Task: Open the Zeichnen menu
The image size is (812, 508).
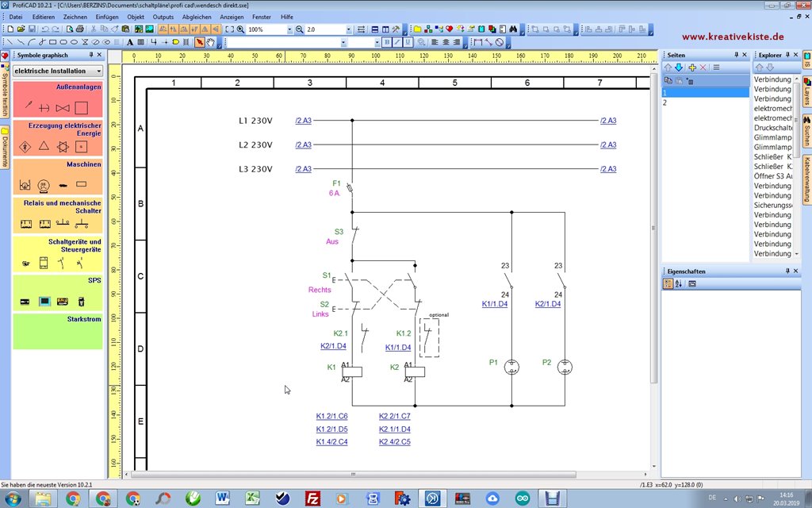Action: point(75,17)
